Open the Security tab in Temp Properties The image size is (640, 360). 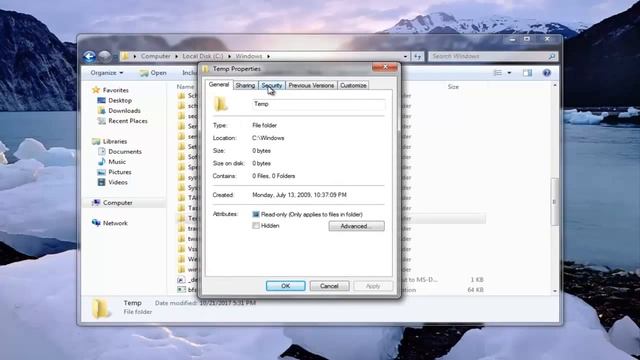(x=272, y=85)
